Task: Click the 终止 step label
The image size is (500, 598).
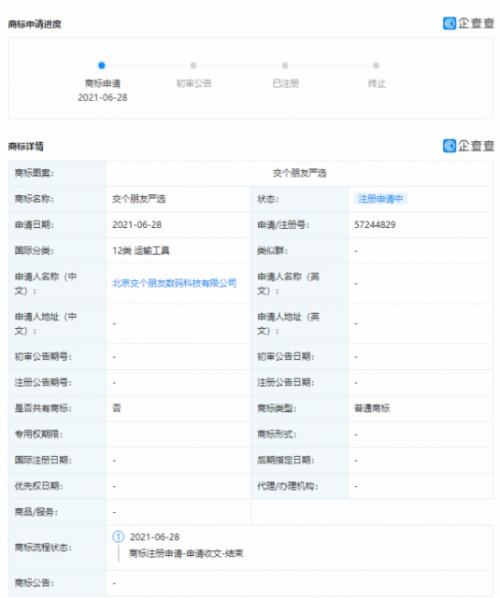Action: pyautogui.click(x=377, y=83)
